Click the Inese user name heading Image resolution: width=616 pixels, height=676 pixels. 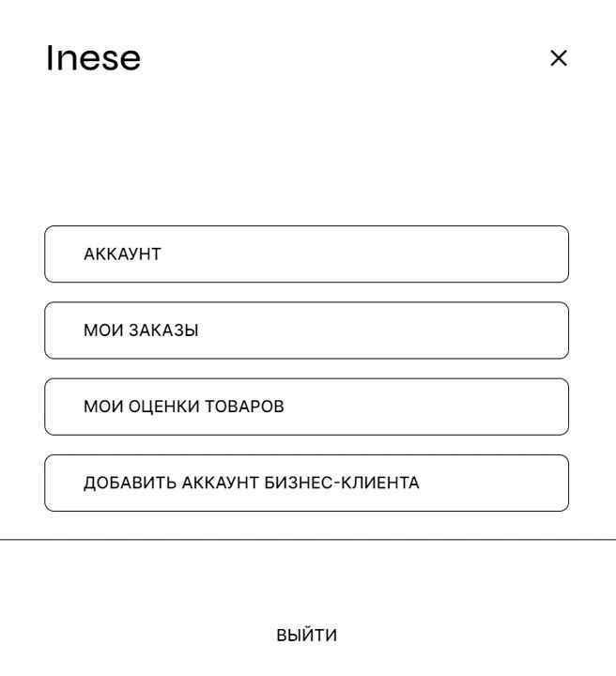click(x=93, y=58)
